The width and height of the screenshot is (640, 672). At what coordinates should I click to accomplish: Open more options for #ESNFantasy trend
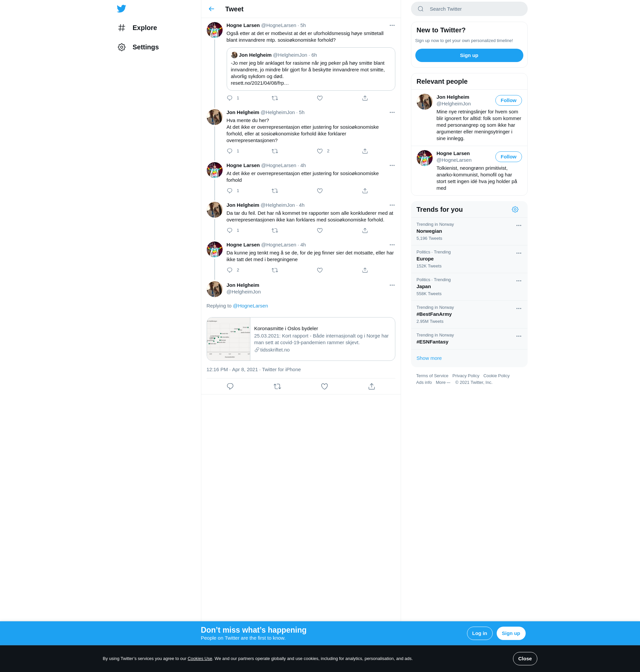coord(519,336)
